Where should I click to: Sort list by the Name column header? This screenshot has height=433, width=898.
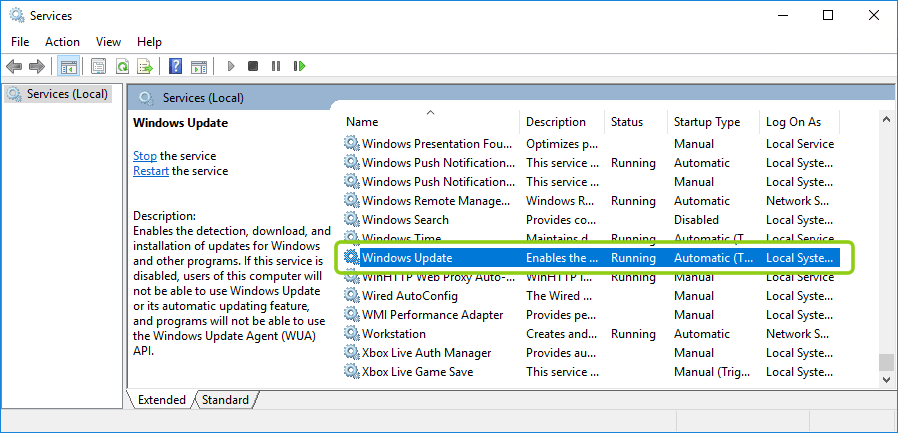pyautogui.click(x=362, y=122)
